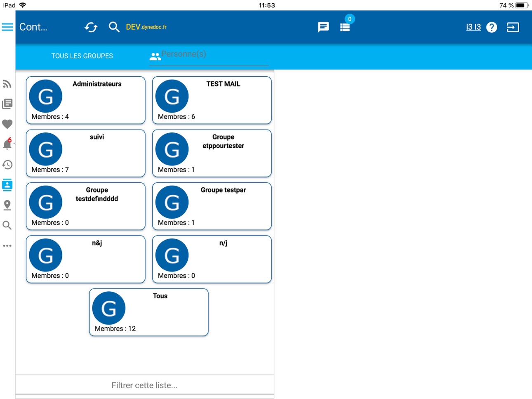Click the TEST MAIL group G avatar
The image size is (532, 399).
click(172, 96)
